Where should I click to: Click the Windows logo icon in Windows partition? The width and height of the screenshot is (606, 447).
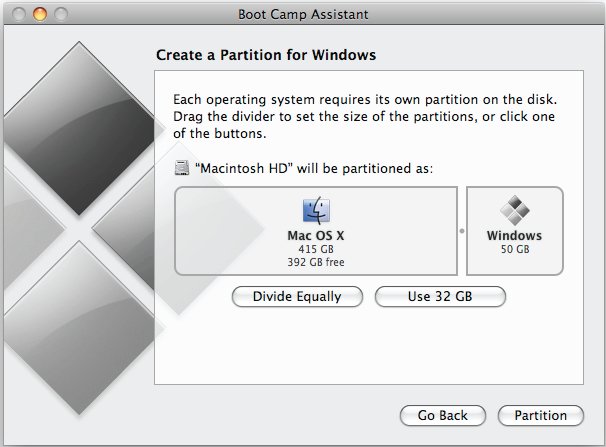point(514,211)
